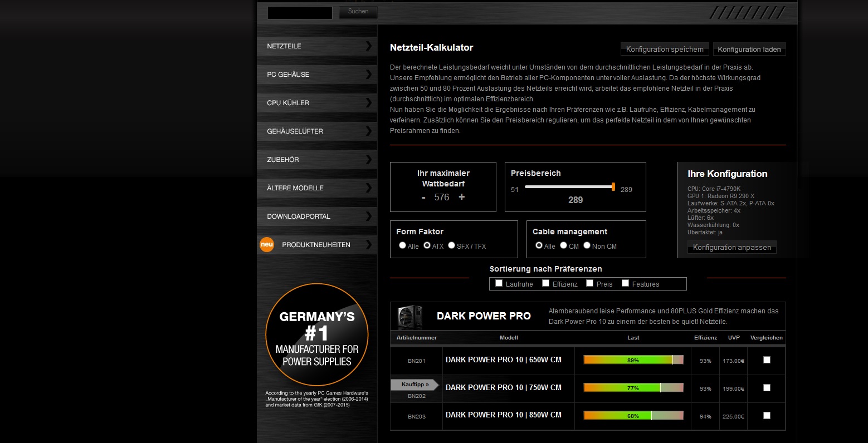Click the Suchen search button
Image resolution: width=868 pixels, height=443 pixels.
[x=358, y=12]
